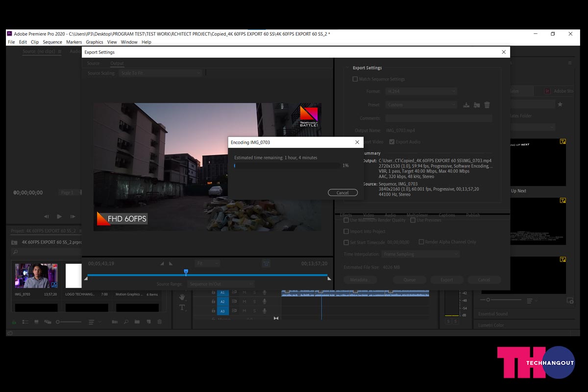Close the Encoding IMG_0703 dialog
The height and width of the screenshot is (392, 588).
(x=357, y=142)
